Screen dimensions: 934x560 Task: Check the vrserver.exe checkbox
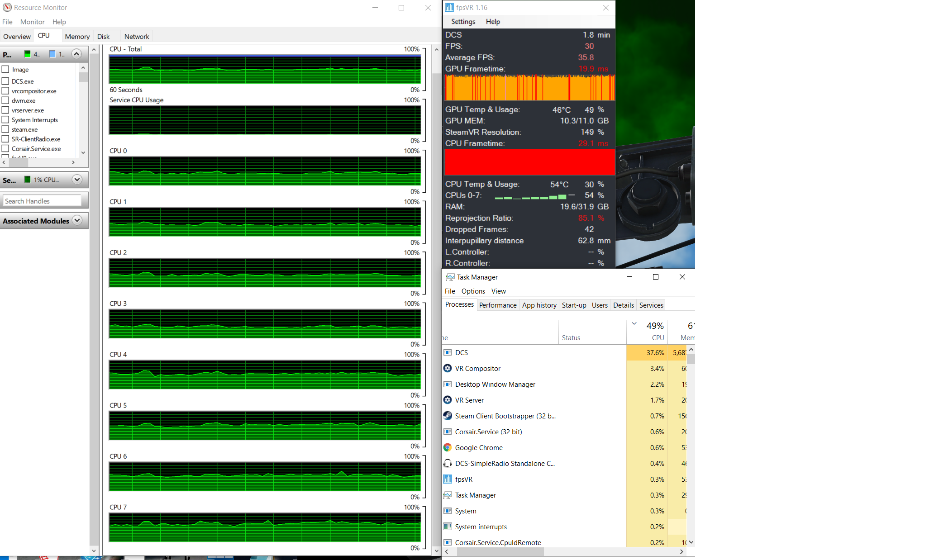click(5, 110)
